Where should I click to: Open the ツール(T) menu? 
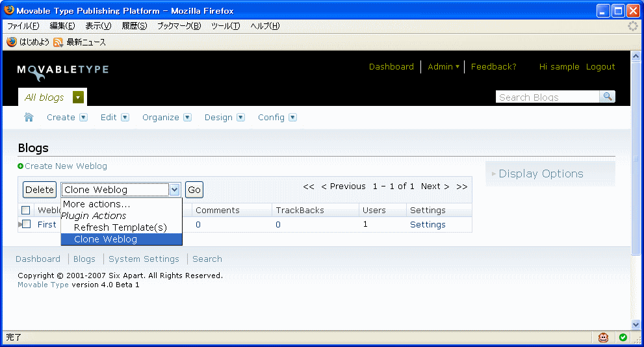pyautogui.click(x=225, y=26)
